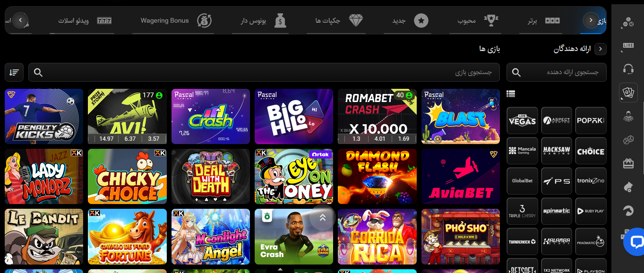Click the provider search input field

(557, 72)
